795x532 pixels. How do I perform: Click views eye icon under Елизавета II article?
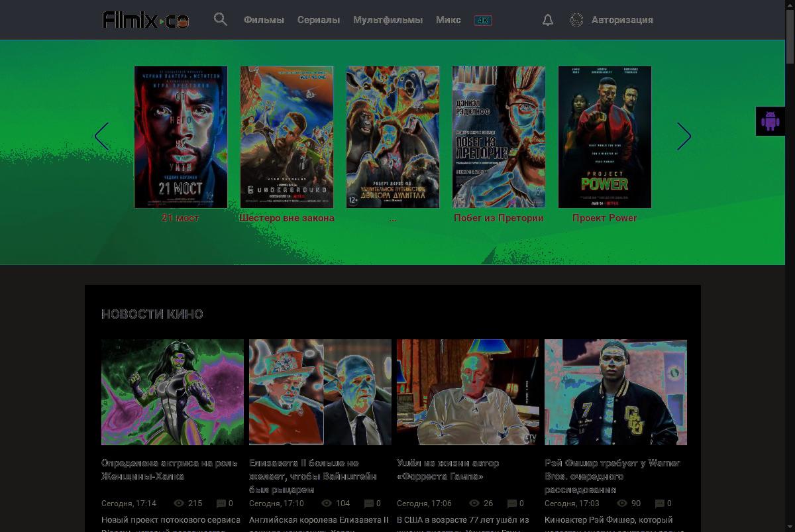click(327, 504)
